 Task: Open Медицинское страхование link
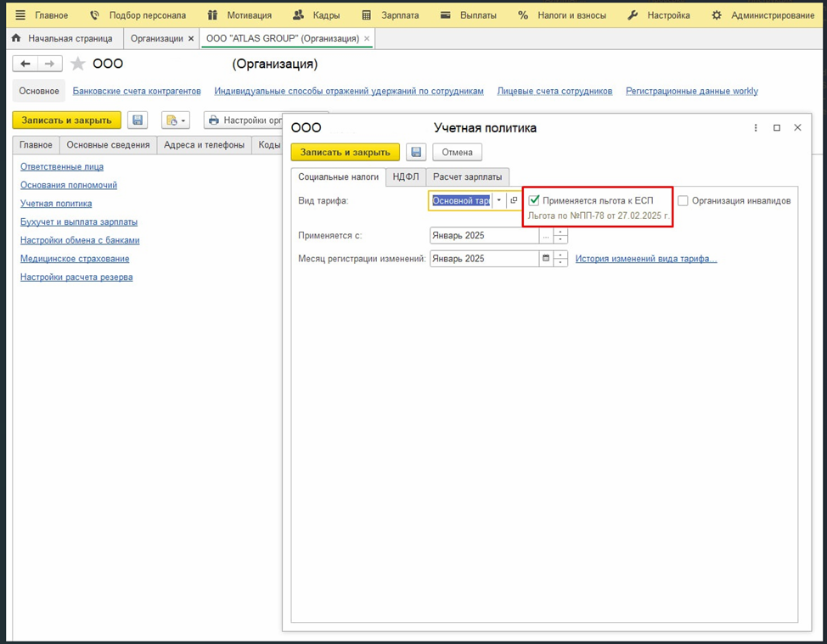(75, 259)
